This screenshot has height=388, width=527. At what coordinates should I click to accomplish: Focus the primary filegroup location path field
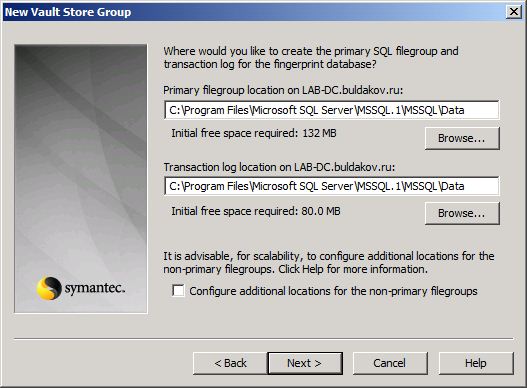[x=332, y=110]
